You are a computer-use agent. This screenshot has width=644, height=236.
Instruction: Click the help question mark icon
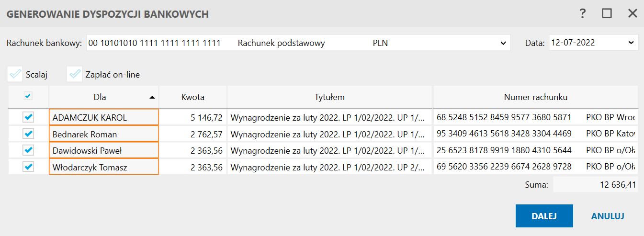[583, 14]
